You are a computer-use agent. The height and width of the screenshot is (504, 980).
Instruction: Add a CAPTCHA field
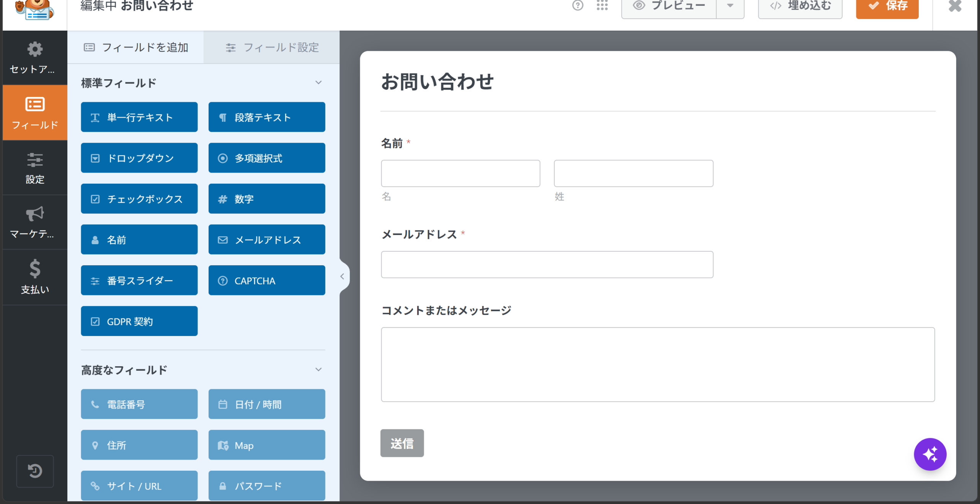point(267,281)
